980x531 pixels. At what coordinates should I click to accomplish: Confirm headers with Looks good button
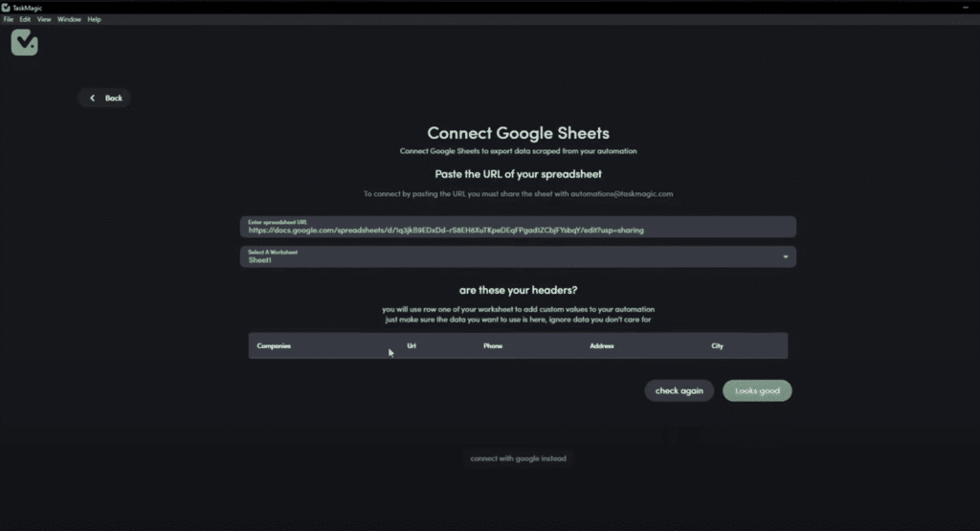(757, 390)
